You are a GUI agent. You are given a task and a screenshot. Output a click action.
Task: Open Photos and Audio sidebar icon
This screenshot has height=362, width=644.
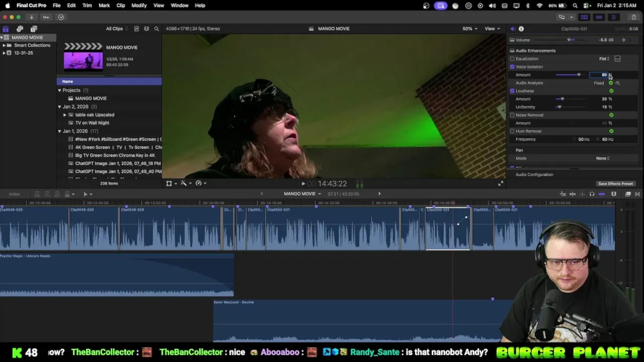coord(20,29)
